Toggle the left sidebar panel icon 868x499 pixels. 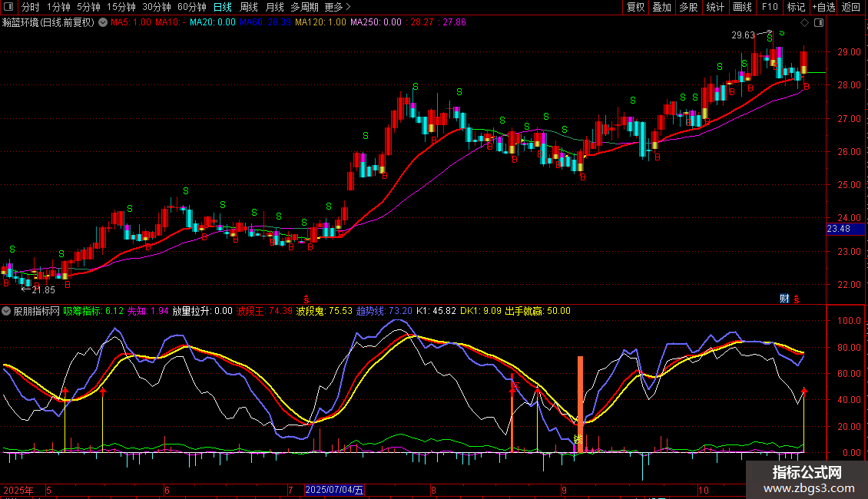[8, 7]
